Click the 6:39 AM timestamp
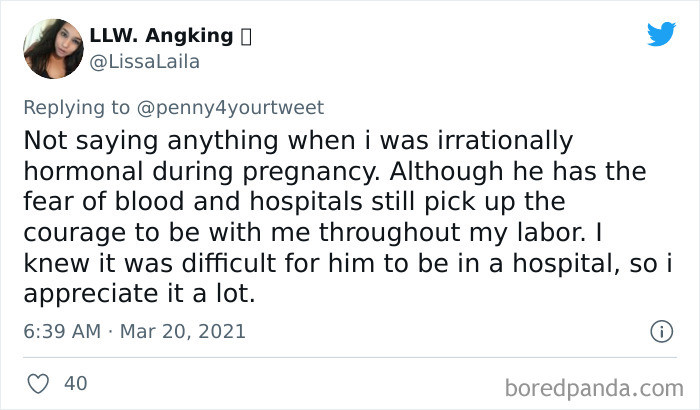The height and width of the screenshot is (410, 700). 62,331
